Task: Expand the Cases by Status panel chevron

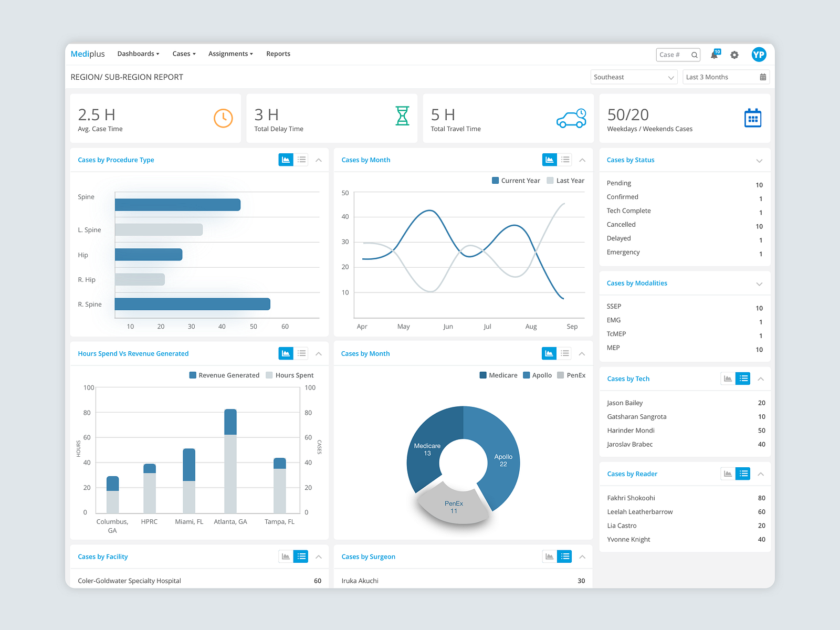Action: coord(759,160)
